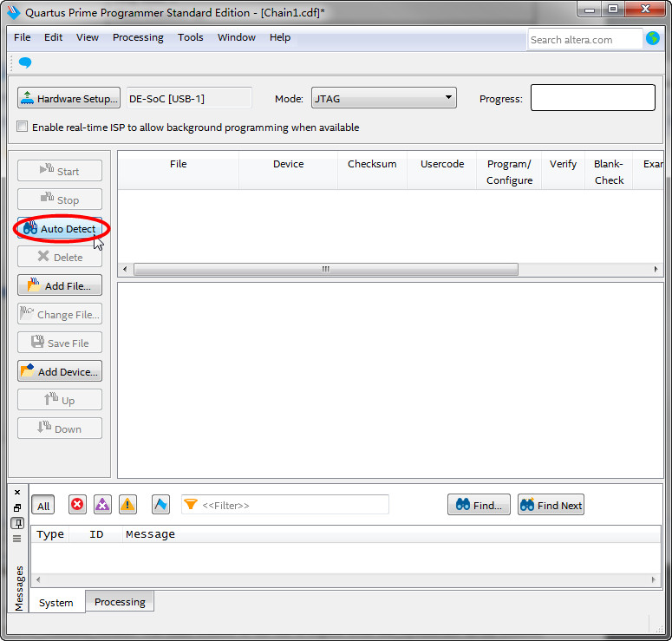Click messages list scroll right arrow
The image size is (672, 641).
(x=653, y=579)
